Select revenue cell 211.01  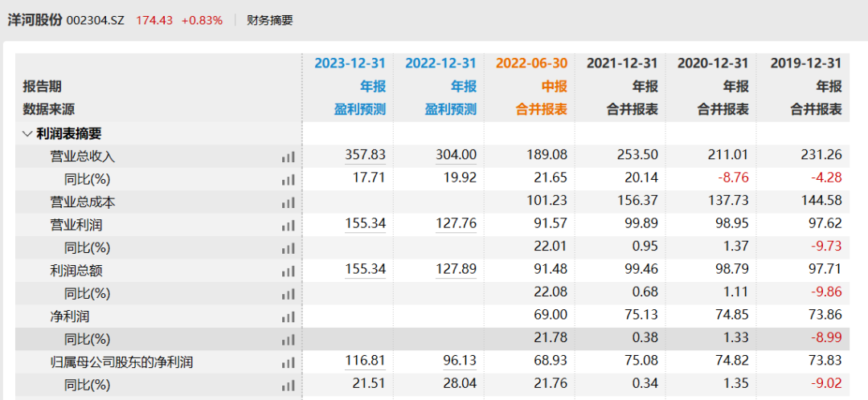tap(728, 154)
